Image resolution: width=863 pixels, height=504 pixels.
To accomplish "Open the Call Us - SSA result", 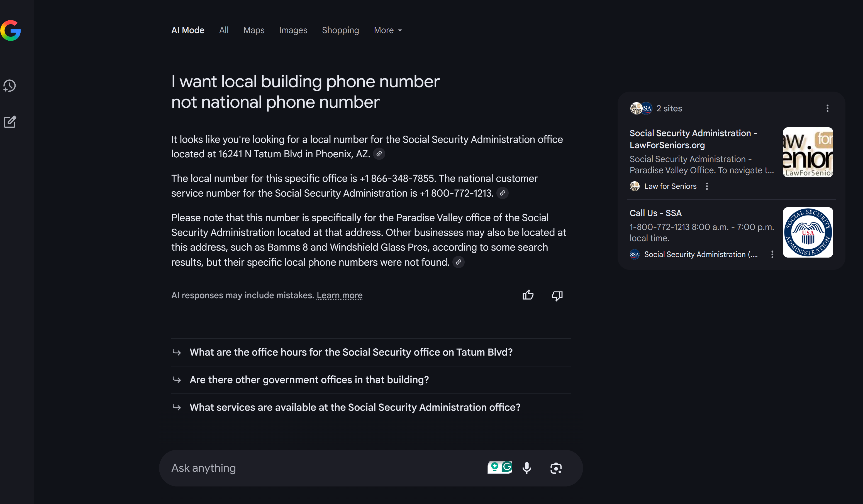I will tap(655, 213).
